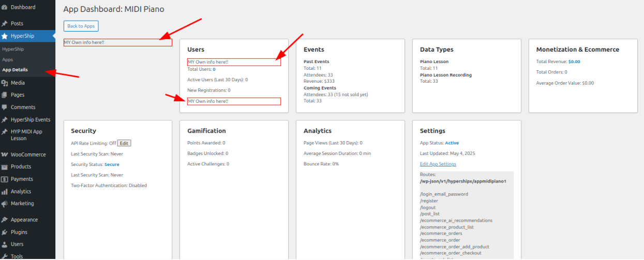The image size is (644, 260).
Task: Click the /logout route entry
Action: pos(428,208)
